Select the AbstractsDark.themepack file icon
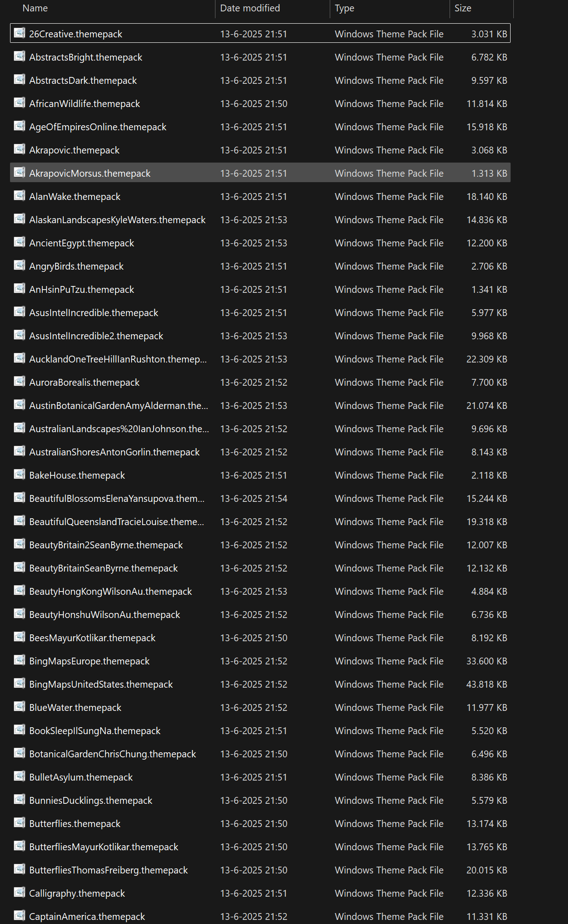Image resolution: width=568 pixels, height=924 pixels. pyautogui.click(x=19, y=80)
